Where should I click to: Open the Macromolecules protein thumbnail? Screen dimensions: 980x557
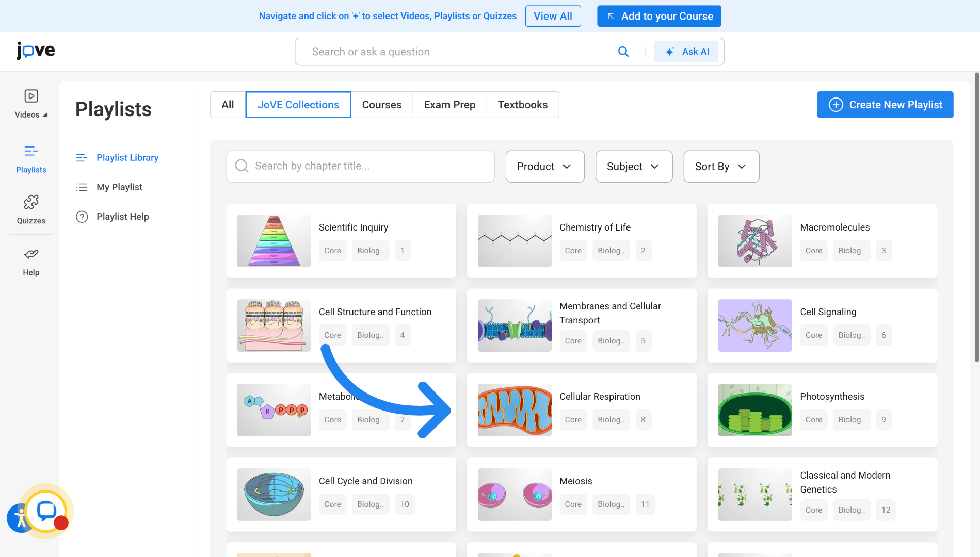click(x=755, y=241)
